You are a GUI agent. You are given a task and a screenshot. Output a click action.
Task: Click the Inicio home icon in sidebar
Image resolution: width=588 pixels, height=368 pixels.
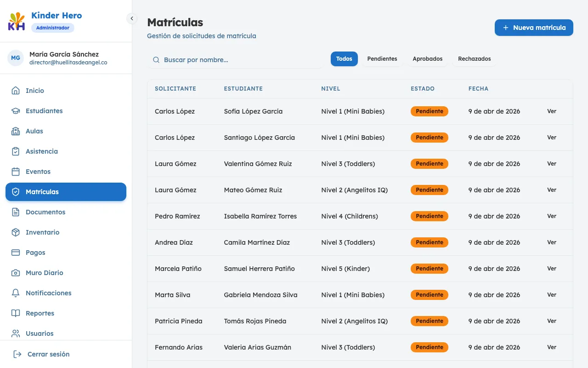pos(16,91)
